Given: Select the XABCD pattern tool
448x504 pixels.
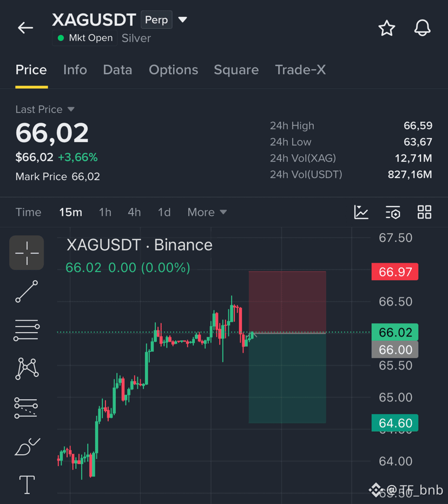Looking at the screenshot, I should click(x=27, y=368).
